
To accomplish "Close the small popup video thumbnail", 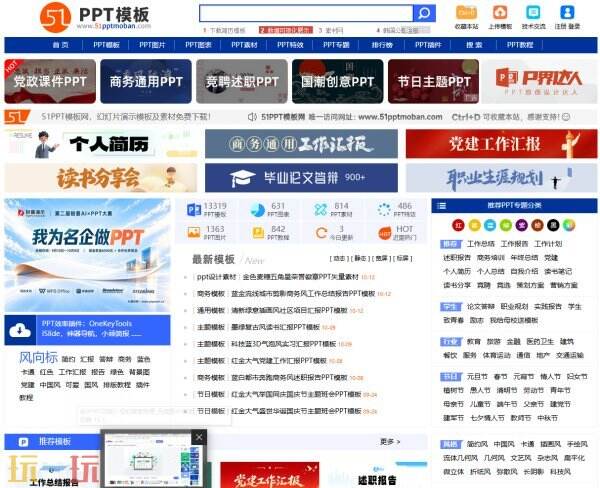I will click(199, 437).
